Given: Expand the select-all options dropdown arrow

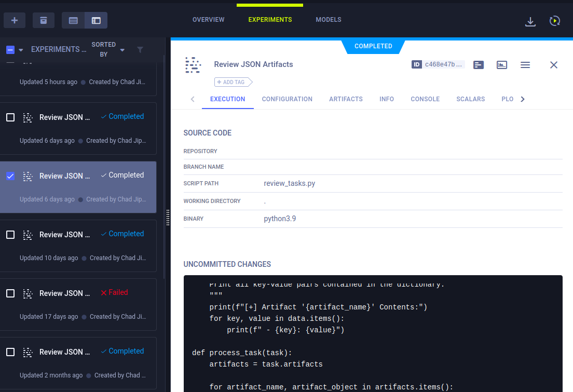Looking at the screenshot, I should click(21, 50).
